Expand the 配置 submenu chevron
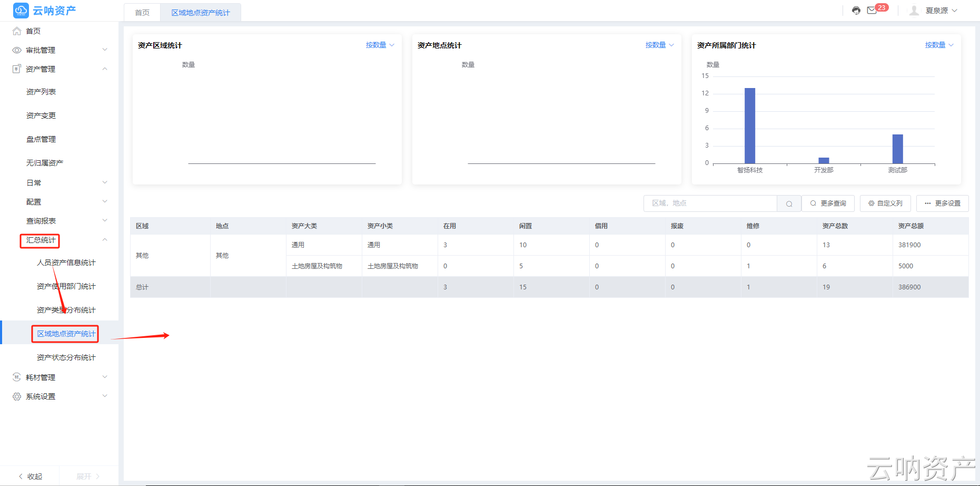Screen dimensions: 980x486 tap(105, 201)
